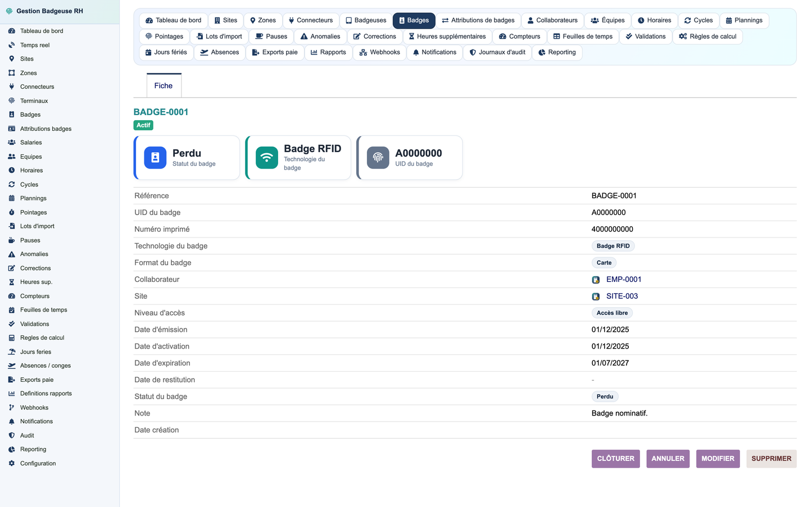This screenshot has width=812, height=507.
Task: Open Absences / conges in sidebar
Action: point(46,366)
